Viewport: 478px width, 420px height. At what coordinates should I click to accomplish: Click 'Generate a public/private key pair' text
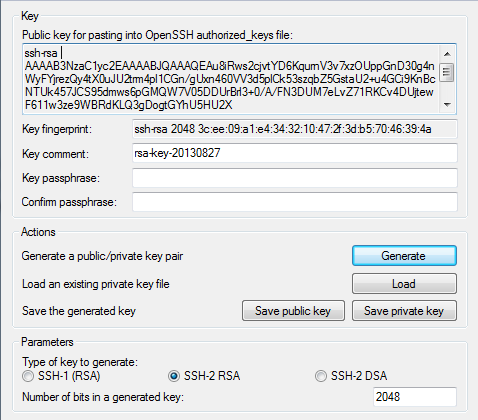click(x=102, y=256)
